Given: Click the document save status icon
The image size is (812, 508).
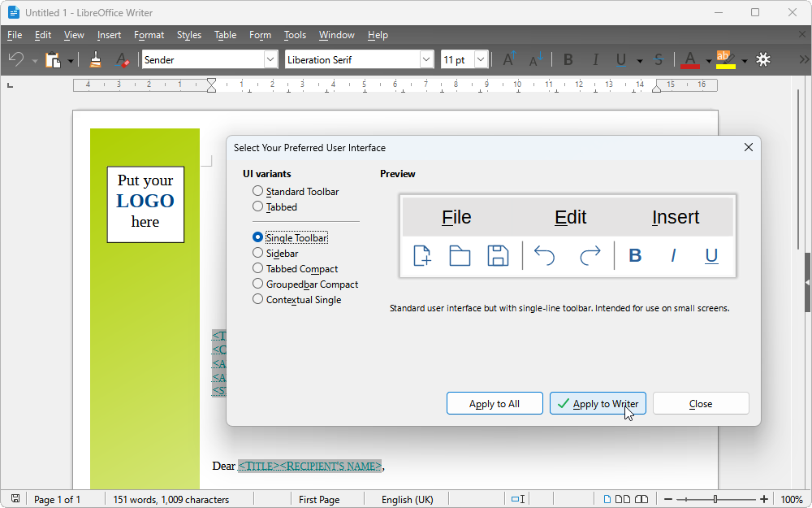Looking at the screenshot, I should point(15,499).
